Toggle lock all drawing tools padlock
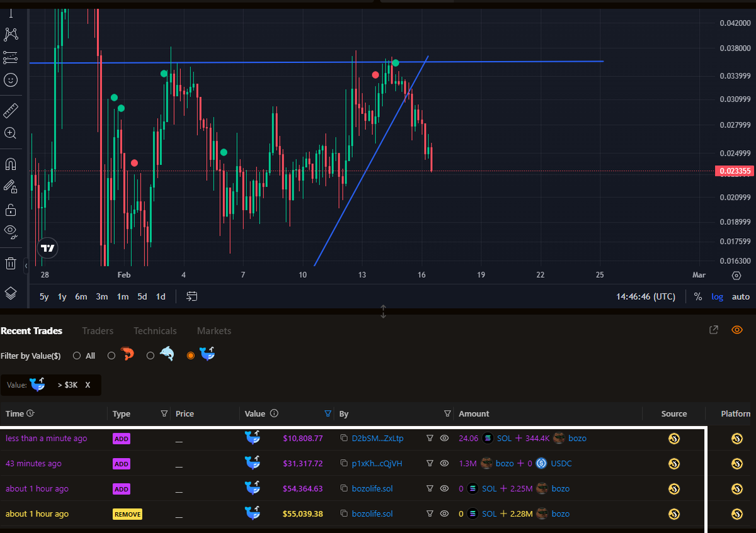Screen dimensions: 756x533 coord(11,209)
